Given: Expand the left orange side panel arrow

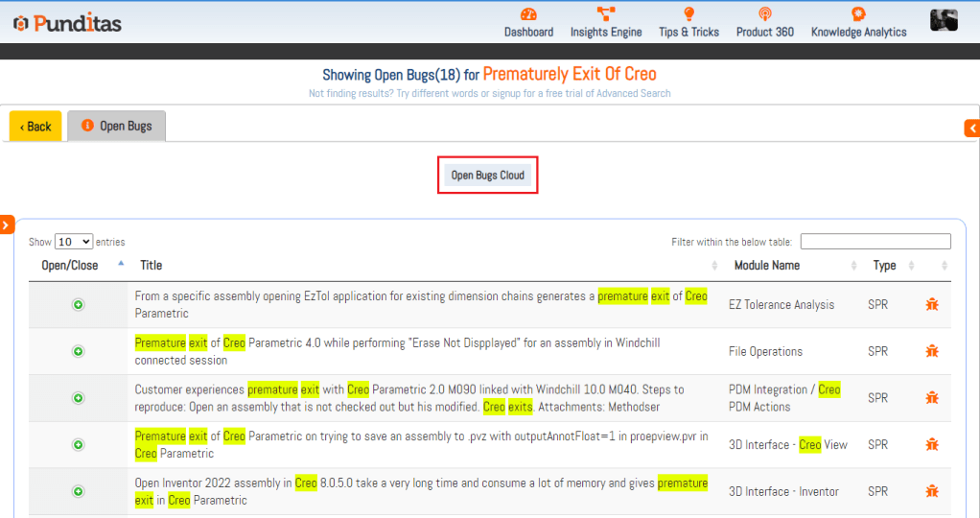Looking at the screenshot, I should [x=6, y=224].
